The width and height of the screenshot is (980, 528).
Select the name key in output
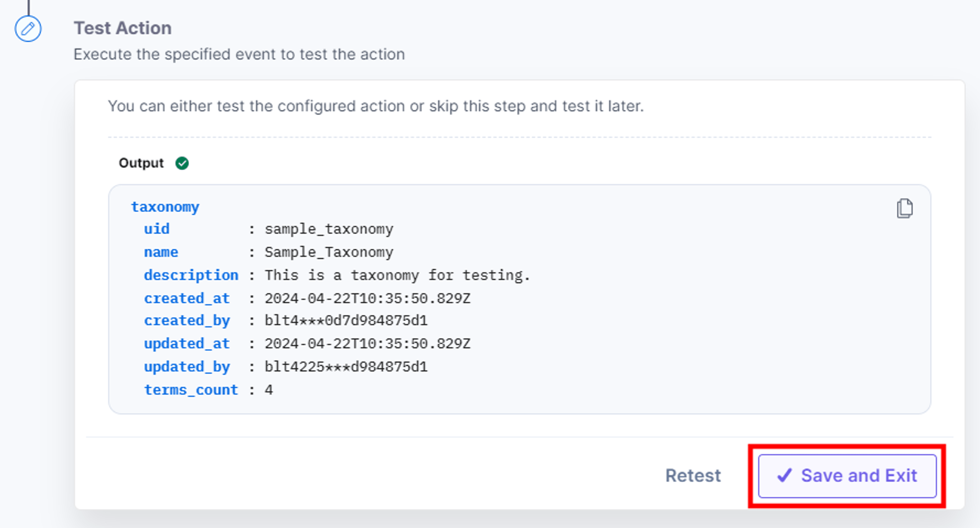tap(161, 252)
